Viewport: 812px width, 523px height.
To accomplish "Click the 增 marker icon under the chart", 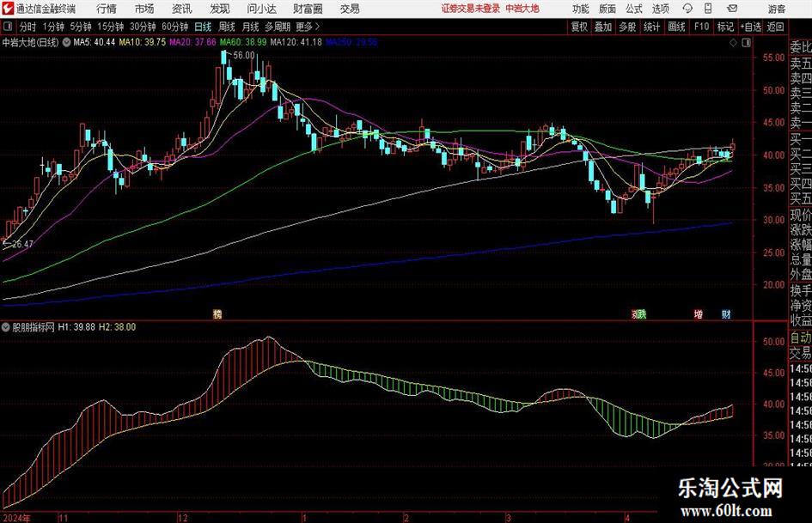I will pos(698,313).
